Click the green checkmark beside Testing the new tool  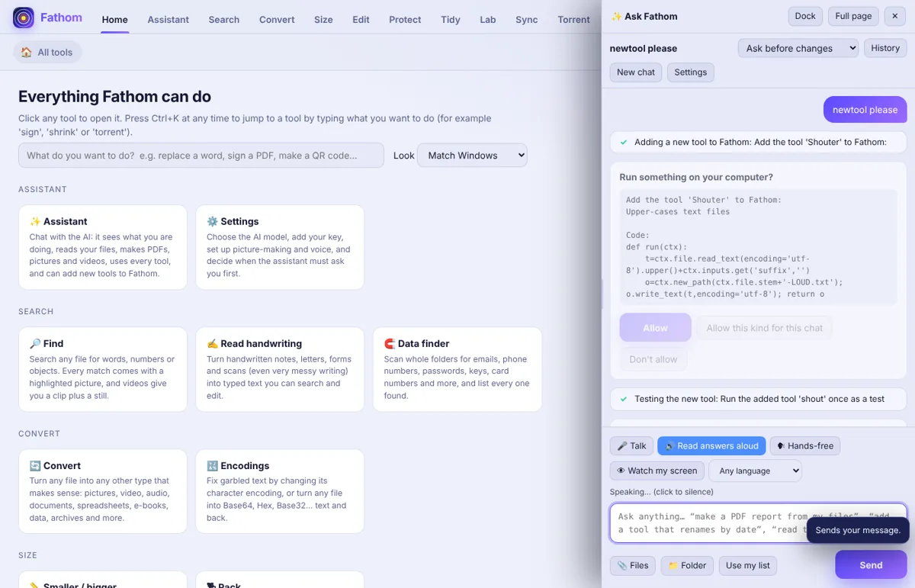point(624,399)
